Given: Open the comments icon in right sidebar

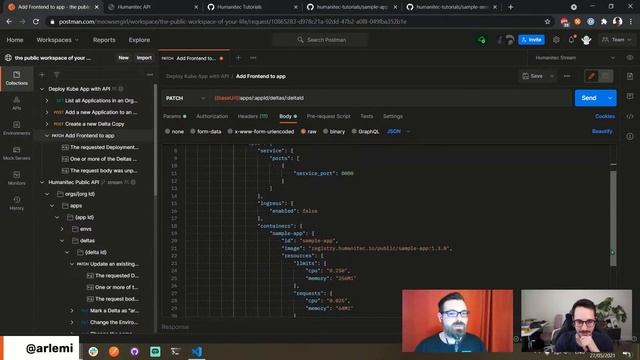Looking at the screenshot, I should [x=630, y=96].
